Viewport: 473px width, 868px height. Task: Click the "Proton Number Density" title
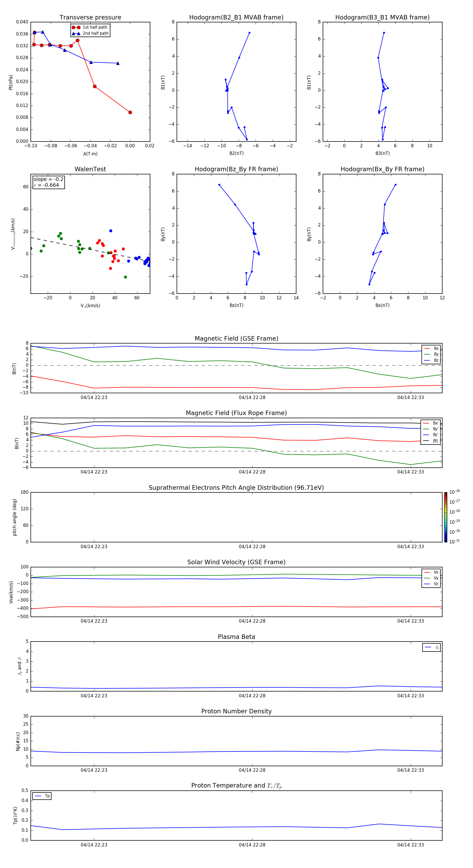point(236,711)
